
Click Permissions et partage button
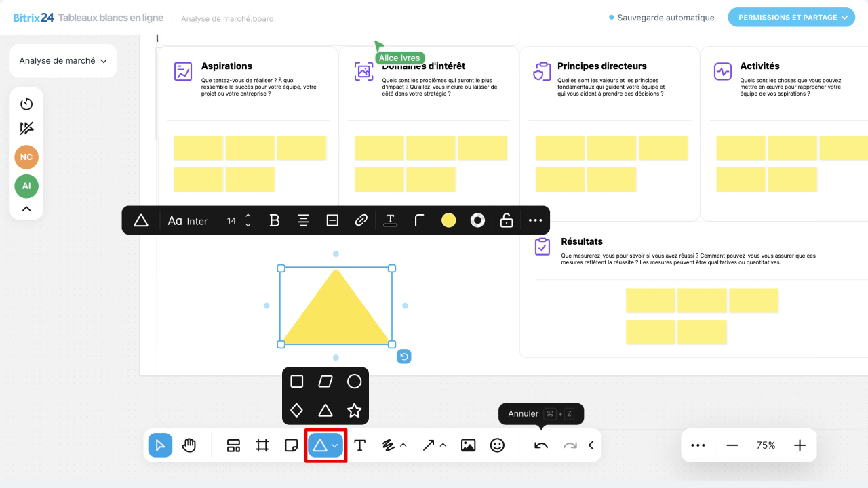tap(791, 18)
